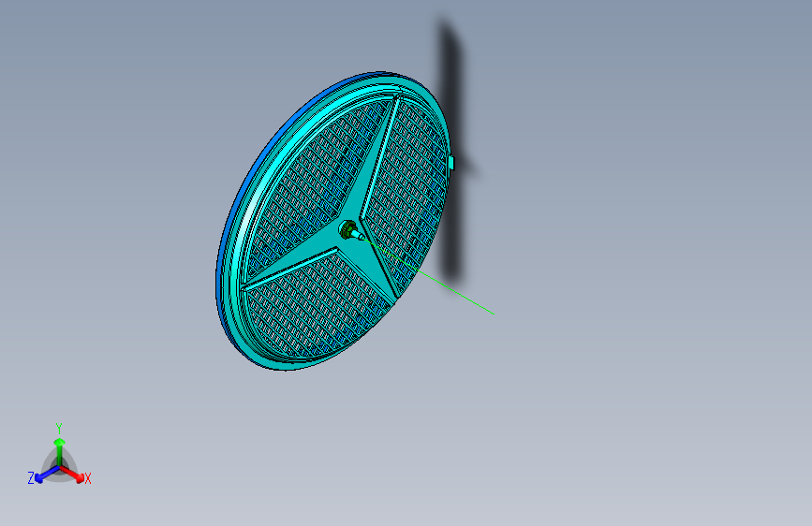Select the dark blade shape behind the emblem
Viewport: 812px width, 526px height.
pos(452,155)
